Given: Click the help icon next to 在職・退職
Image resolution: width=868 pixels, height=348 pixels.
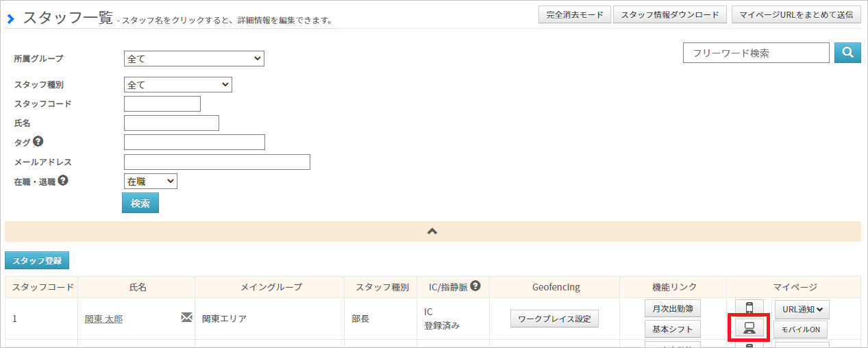Looking at the screenshot, I should click(x=63, y=181).
